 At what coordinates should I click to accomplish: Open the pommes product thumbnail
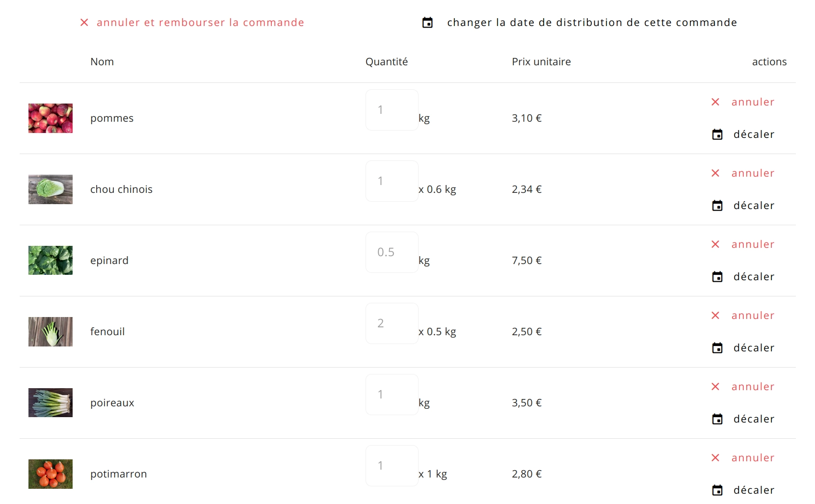pyautogui.click(x=51, y=118)
